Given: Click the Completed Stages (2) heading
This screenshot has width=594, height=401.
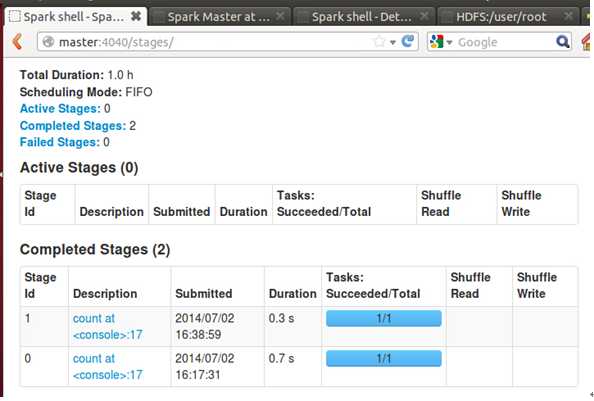Looking at the screenshot, I should point(95,250).
